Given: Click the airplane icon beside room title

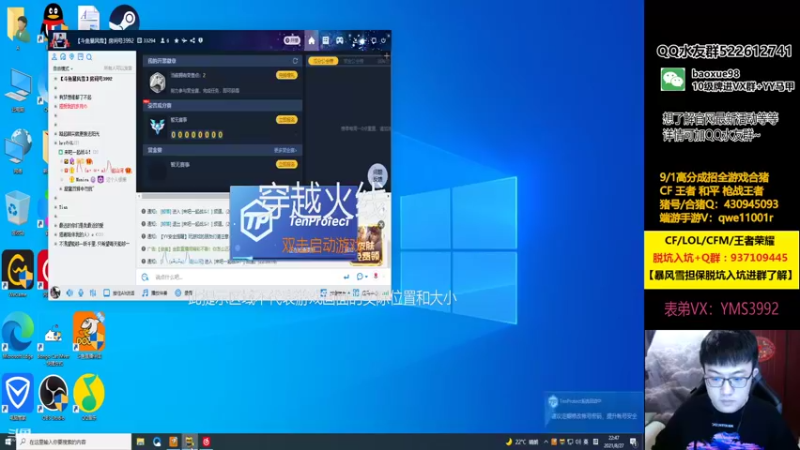Looking at the screenshot, I should (x=184, y=40).
